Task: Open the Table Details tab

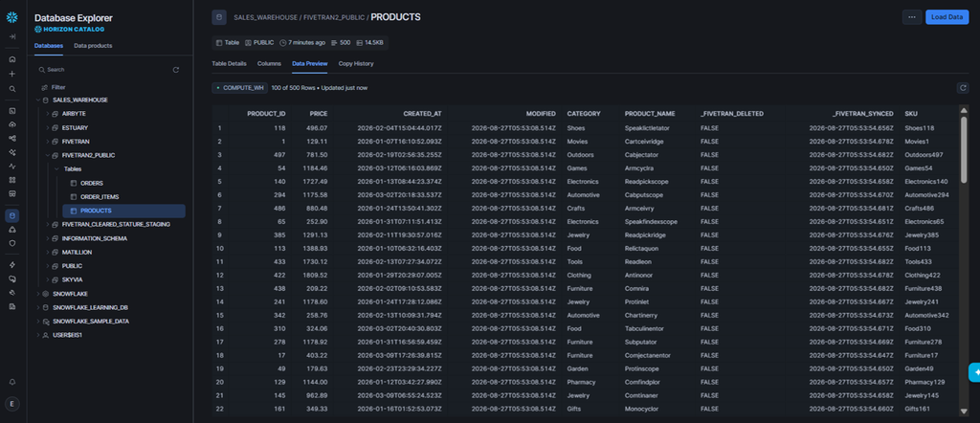Action: pyautogui.click(x=229, y=64)
